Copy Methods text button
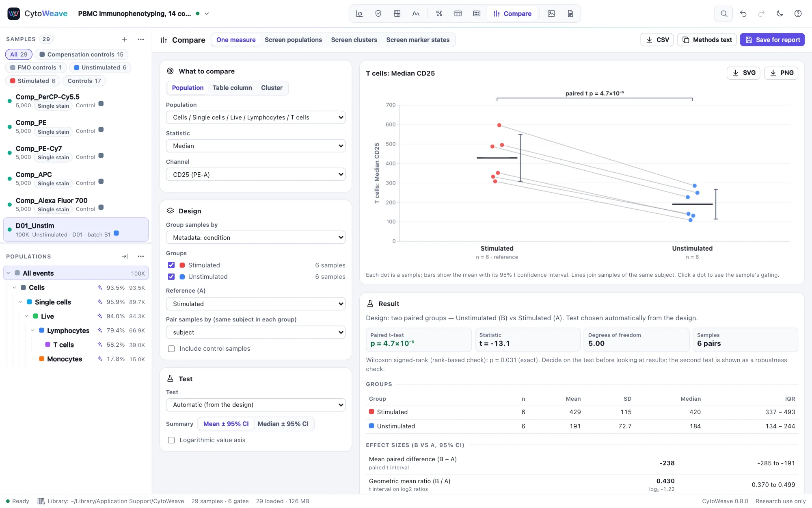Screen dimensions: 812x508 tap(707, 40)
